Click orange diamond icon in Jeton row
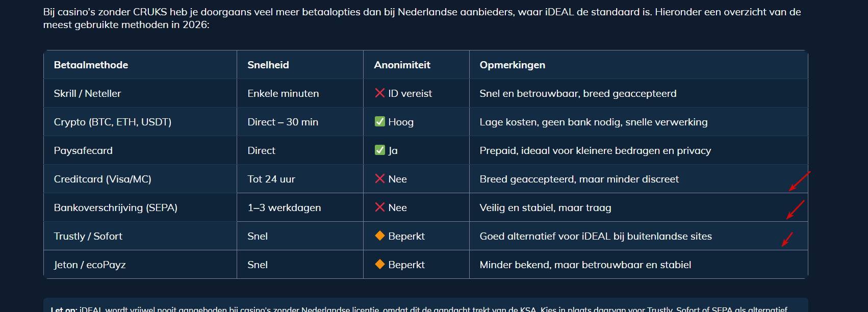The image size is (868, 312). [379, 264]
